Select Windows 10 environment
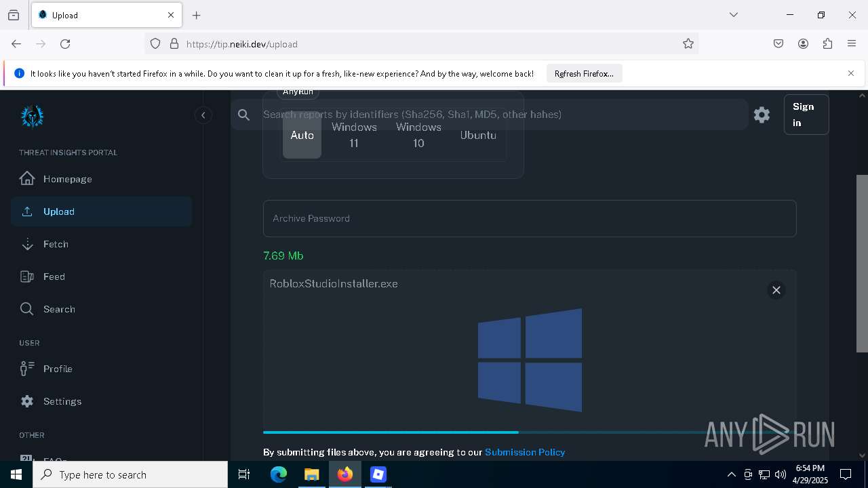 pyautogui.click(x=418, y=135)
